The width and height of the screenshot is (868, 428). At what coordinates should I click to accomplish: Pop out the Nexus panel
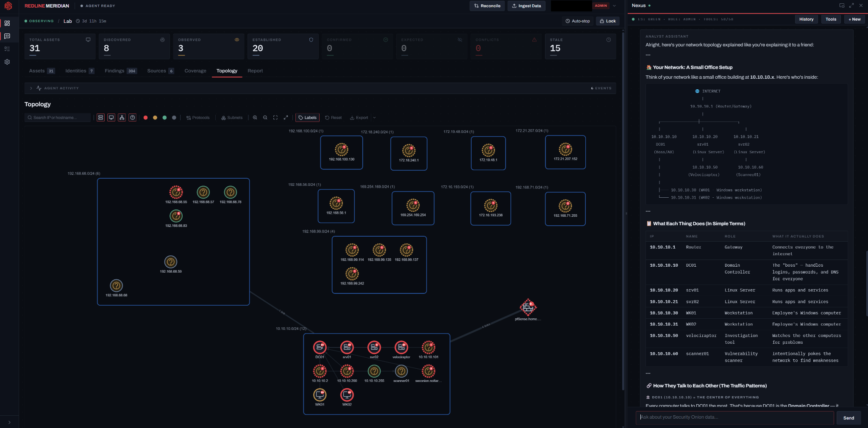pyautogui.click(x=842, y=6)
